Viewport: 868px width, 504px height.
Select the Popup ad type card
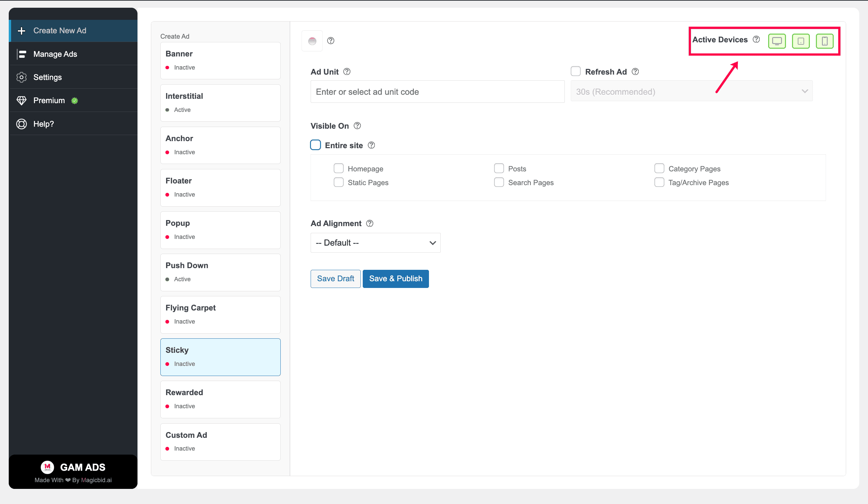pyautogui.click(x=221, y=230)
